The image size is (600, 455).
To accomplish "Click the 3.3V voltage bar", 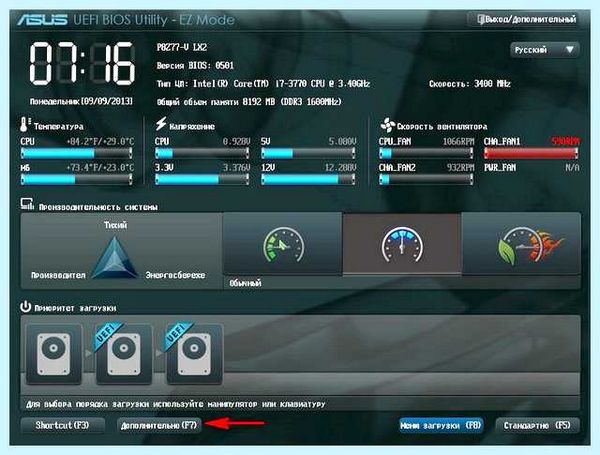I will click(x=202, y=179).
